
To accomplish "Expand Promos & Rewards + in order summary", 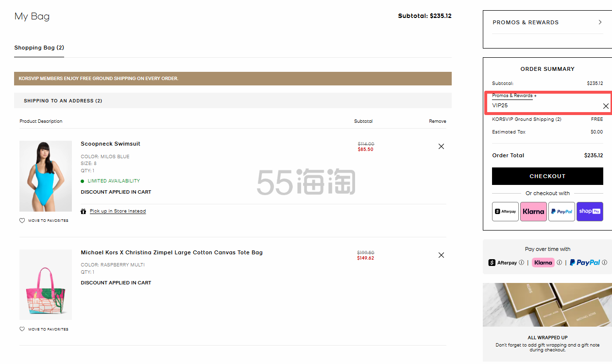I will [x=514, y=96].
